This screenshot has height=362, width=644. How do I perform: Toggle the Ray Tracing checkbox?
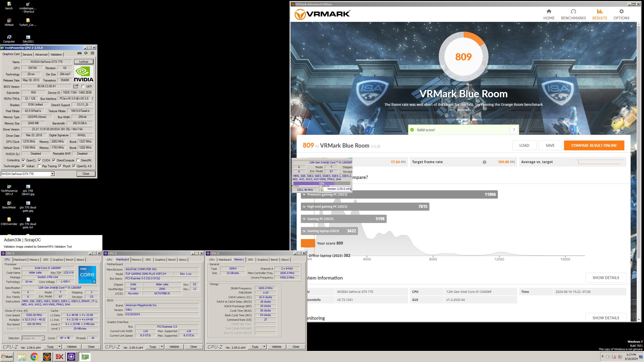click(x=39, y=166)
